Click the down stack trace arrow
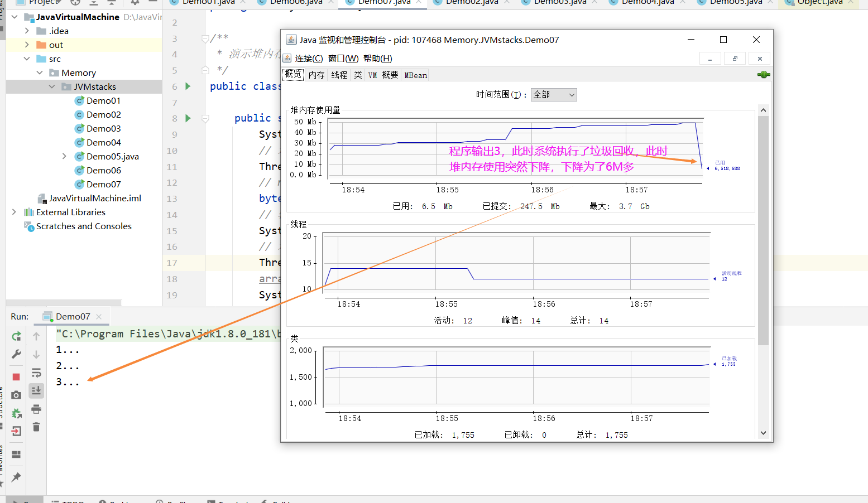This screenshot has height=503, width=868. click(x=36, y=354)
